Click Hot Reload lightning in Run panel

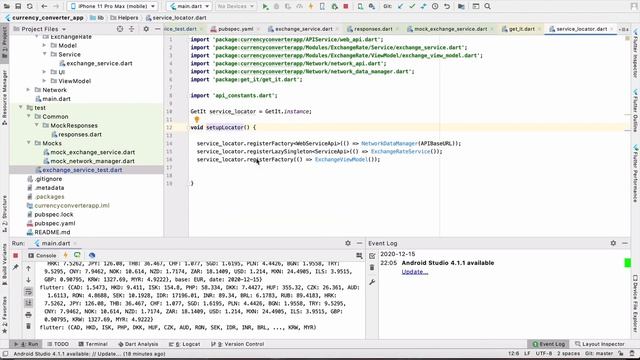pos(65,255)
